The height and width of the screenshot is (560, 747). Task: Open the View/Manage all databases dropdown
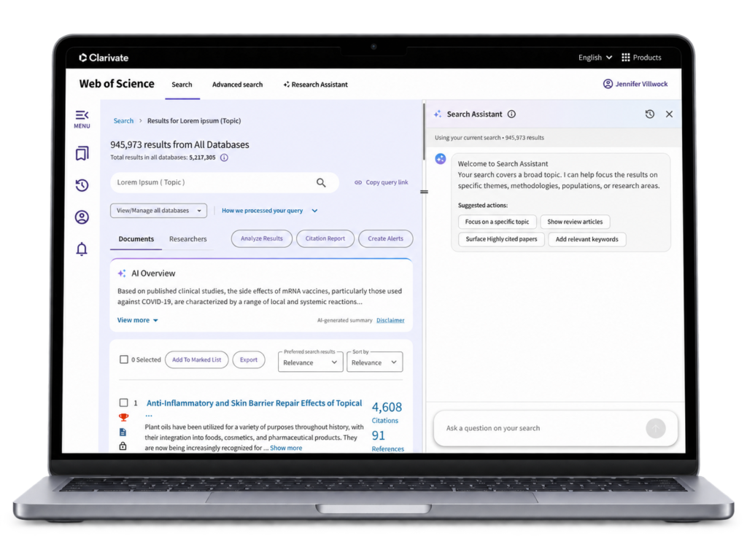(x=158, y=211)
